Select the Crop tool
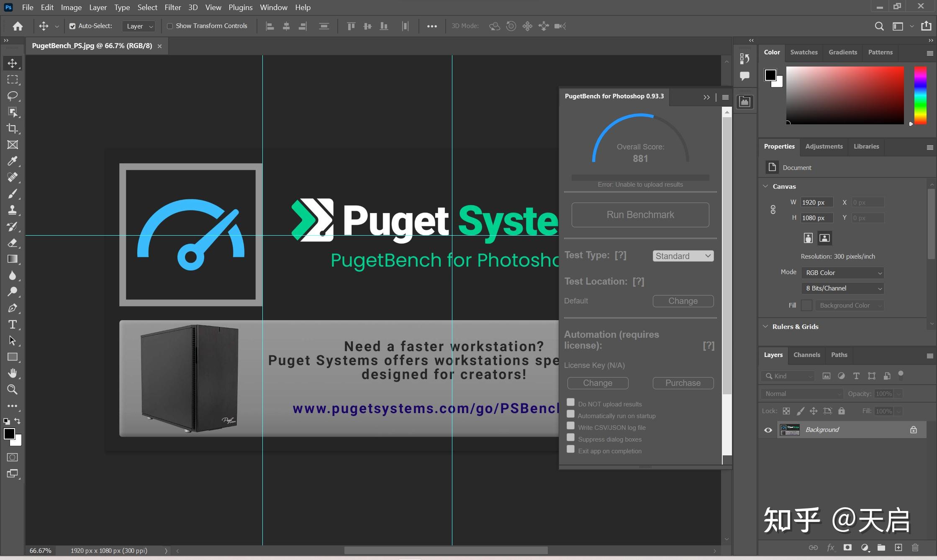The height and width of the screenshot is (560, 937). click(13, 128)
